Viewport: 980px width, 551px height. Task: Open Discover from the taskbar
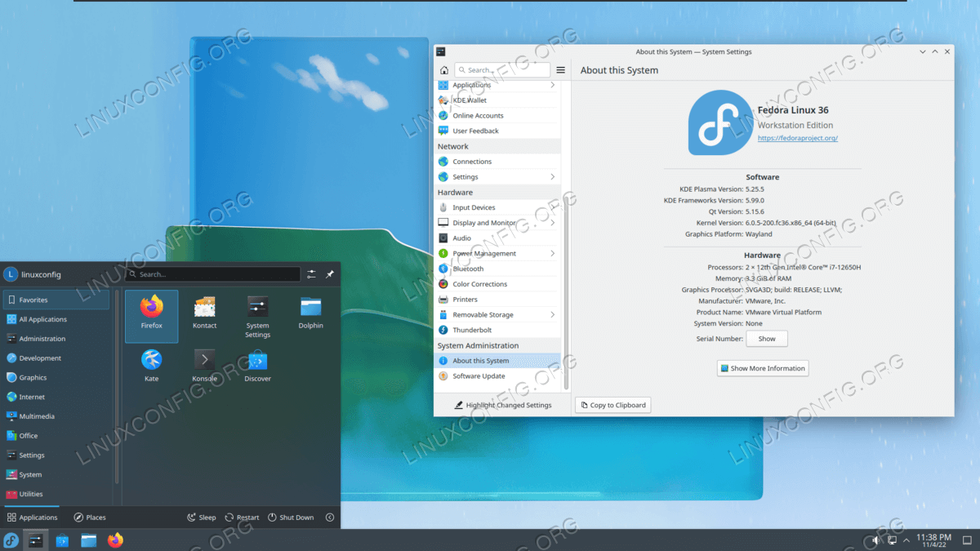pos(62,540)
